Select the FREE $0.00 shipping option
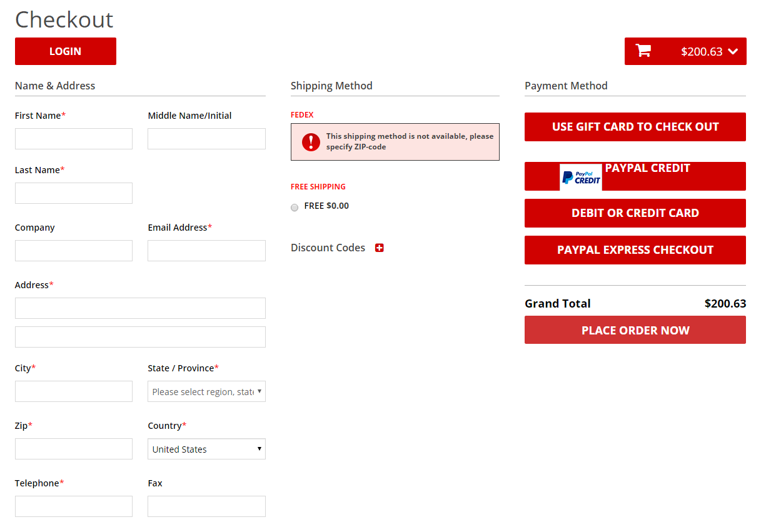Image resolution: width=761 pixels, height=532 pixels. pyautogui.click(x=295, y=208)
